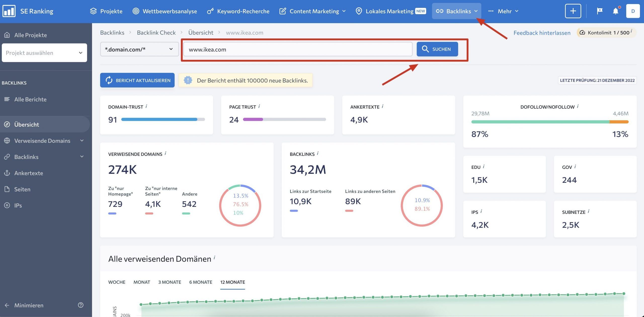Click Verweisende Domains info icon
644x317 pixels.
click(165, 153)
